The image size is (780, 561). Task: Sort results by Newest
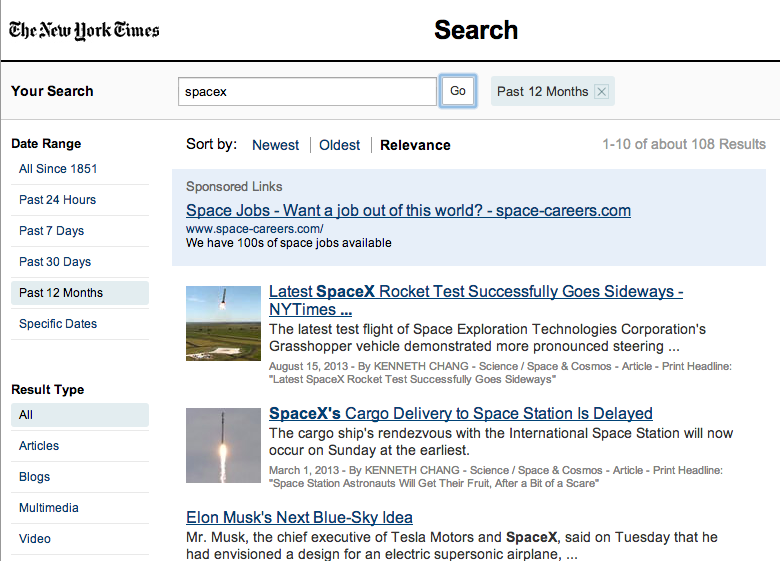click(275, 145)
